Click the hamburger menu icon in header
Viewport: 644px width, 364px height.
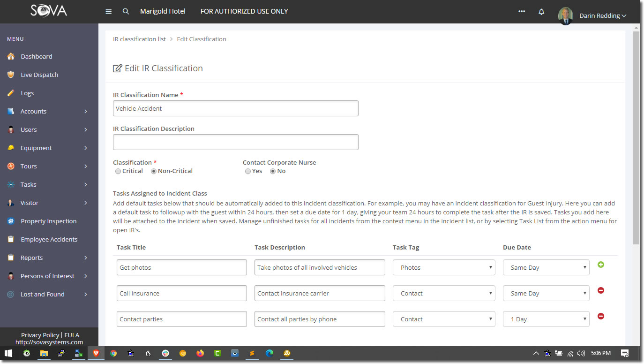(109, 11)
